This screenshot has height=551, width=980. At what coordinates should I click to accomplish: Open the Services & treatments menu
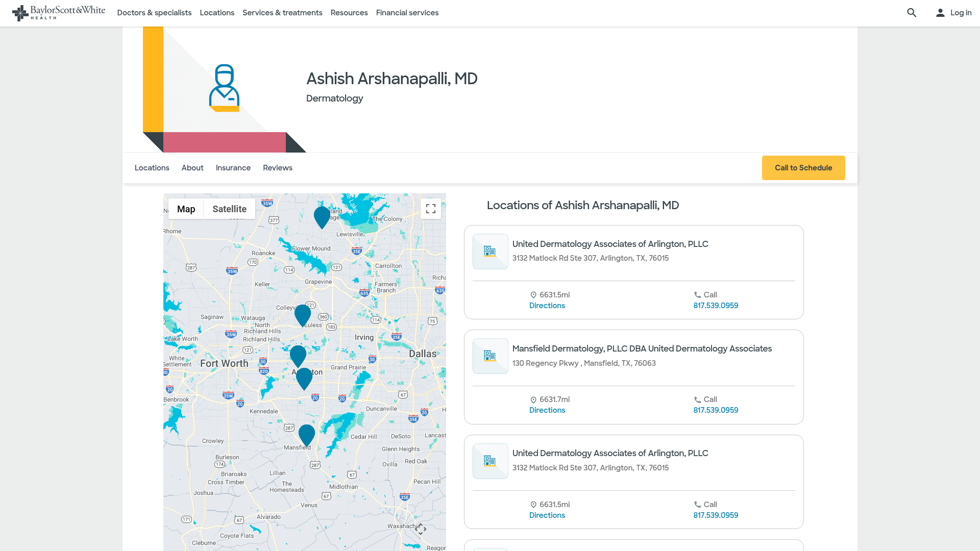[282, 13]
